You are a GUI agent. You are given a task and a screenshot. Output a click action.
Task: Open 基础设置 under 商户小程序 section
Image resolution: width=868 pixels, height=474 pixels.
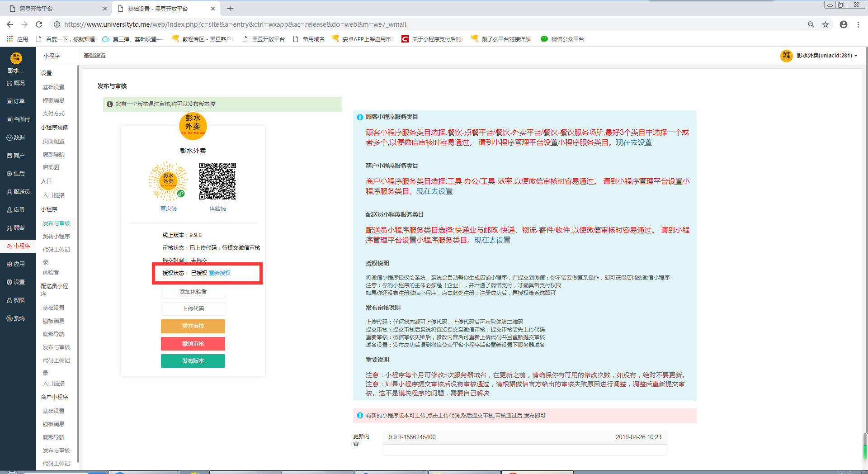[x=53, y=411]
